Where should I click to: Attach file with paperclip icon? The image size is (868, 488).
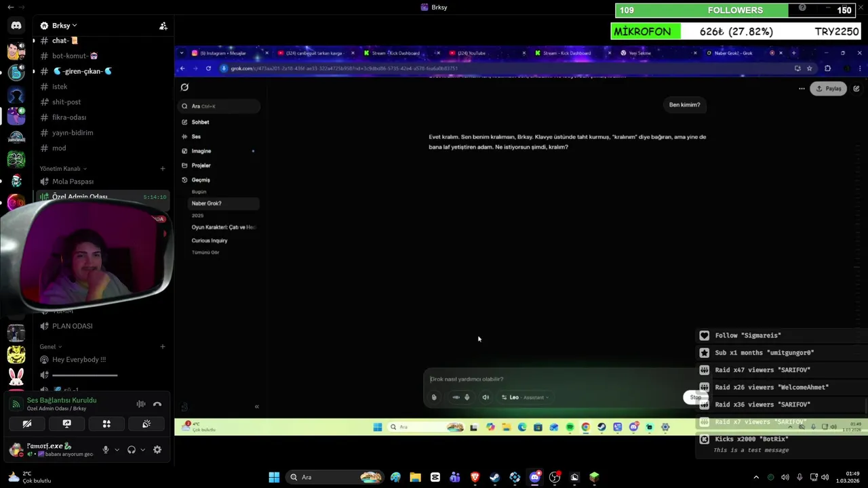434,398
